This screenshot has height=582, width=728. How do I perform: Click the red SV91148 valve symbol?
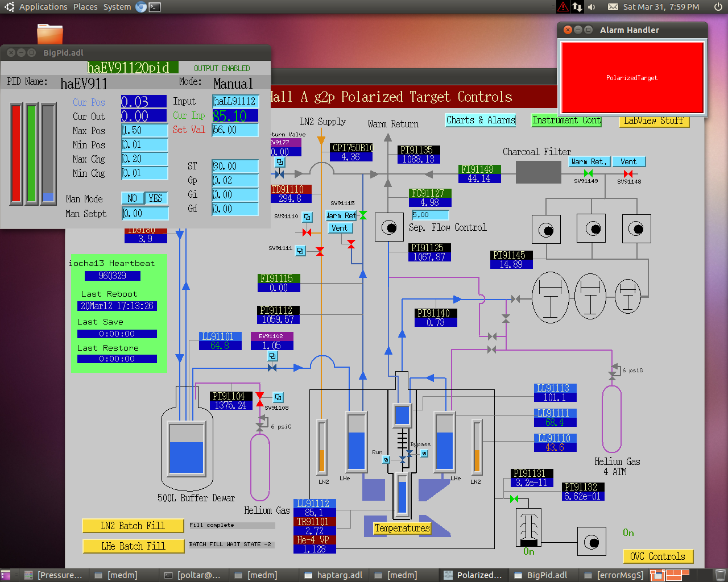coord(628,174)
